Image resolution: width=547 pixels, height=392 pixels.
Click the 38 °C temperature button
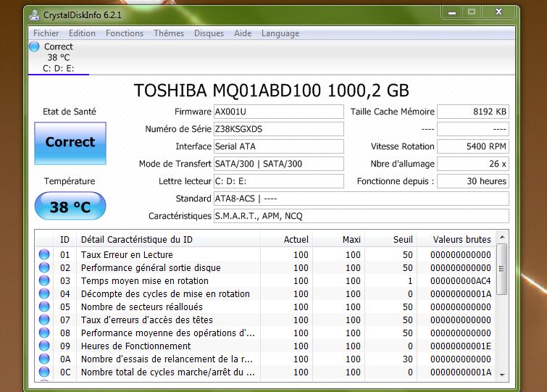(x=70, y=207)
